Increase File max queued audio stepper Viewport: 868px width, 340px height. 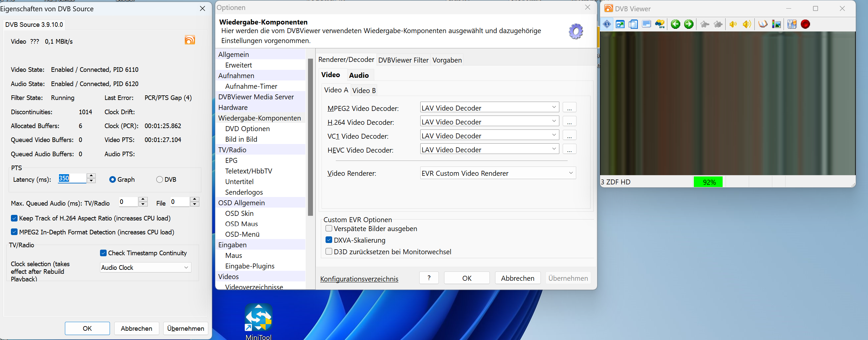(x=195, y=199)
